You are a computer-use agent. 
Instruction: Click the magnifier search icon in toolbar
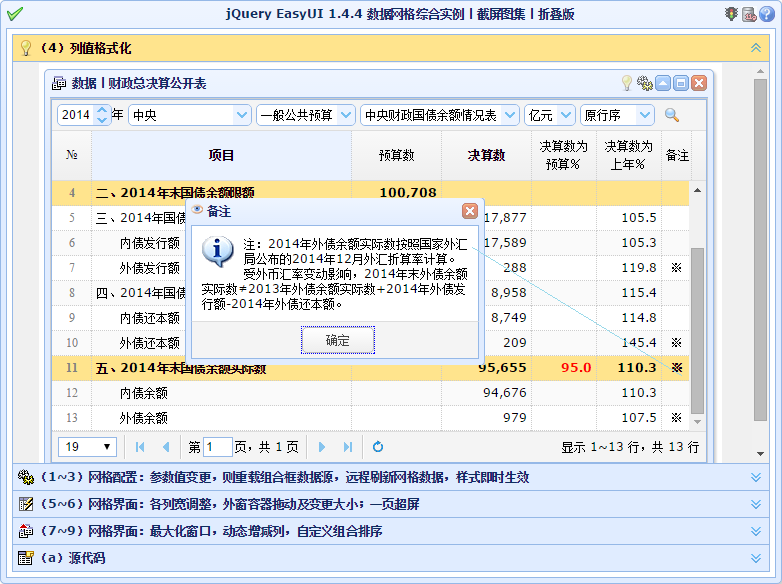click(x=672, y=115)
